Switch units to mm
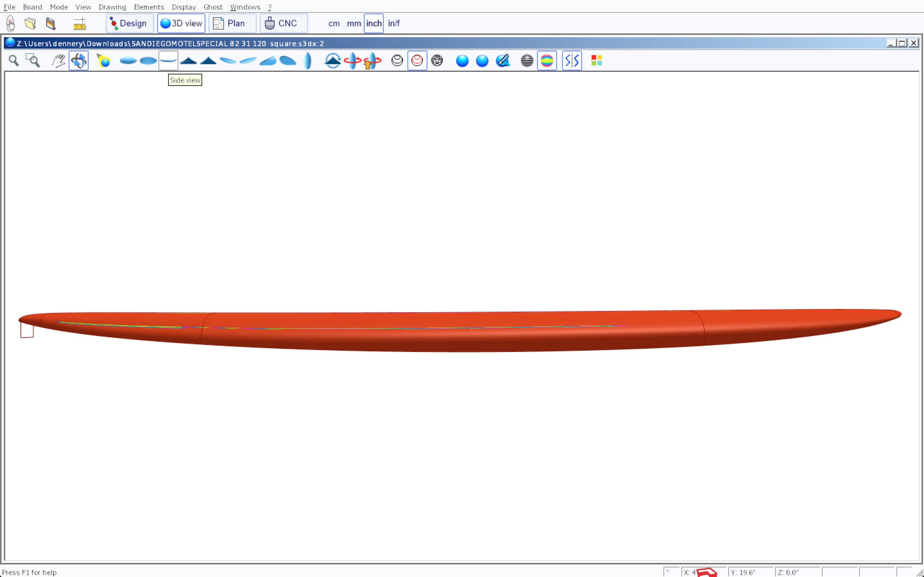924x577 pixels. (354, 24)
